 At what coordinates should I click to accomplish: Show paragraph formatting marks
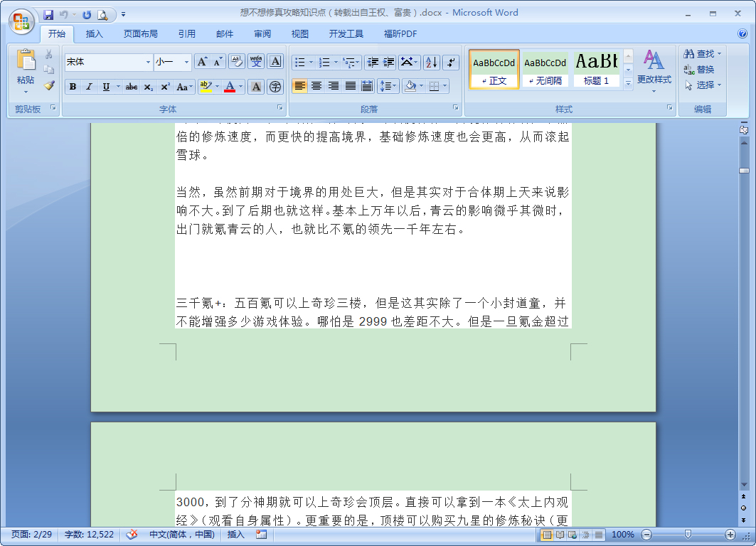click(451, 62)
